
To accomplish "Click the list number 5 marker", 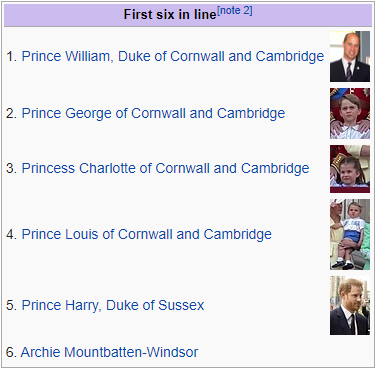I will click(x=11, y=305).
